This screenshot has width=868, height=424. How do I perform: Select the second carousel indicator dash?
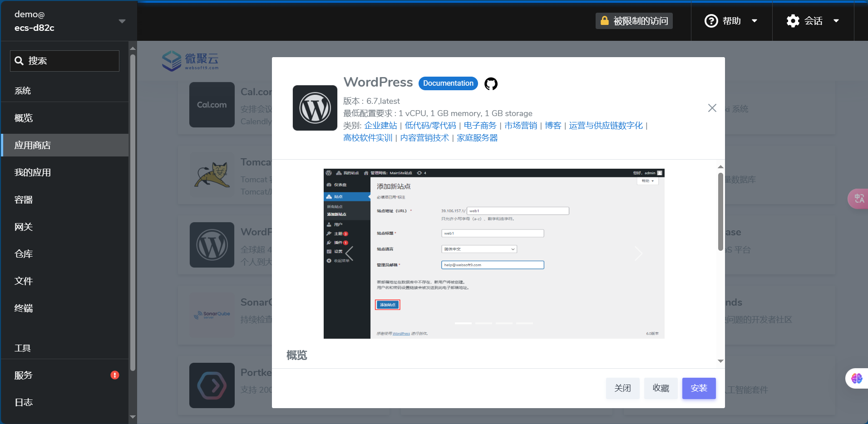point(484,323)
